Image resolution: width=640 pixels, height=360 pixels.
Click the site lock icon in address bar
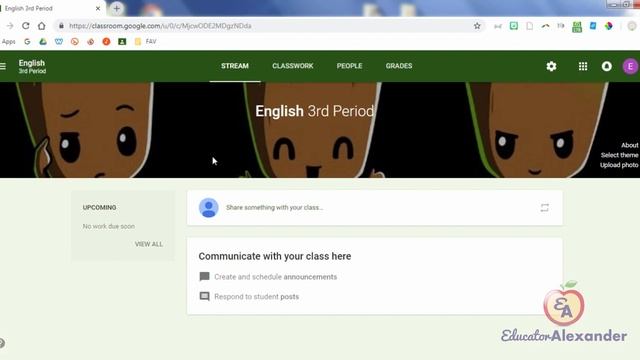(61, 26)
